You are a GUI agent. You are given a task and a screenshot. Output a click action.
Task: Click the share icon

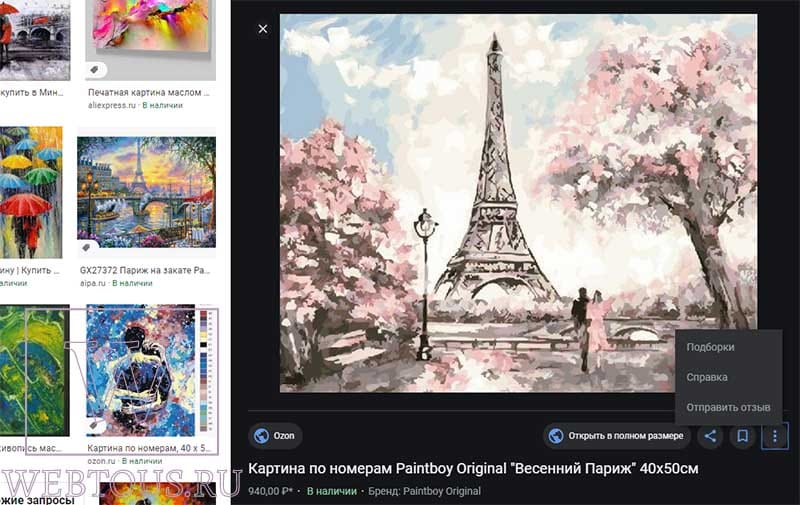[x=710, y=436]
